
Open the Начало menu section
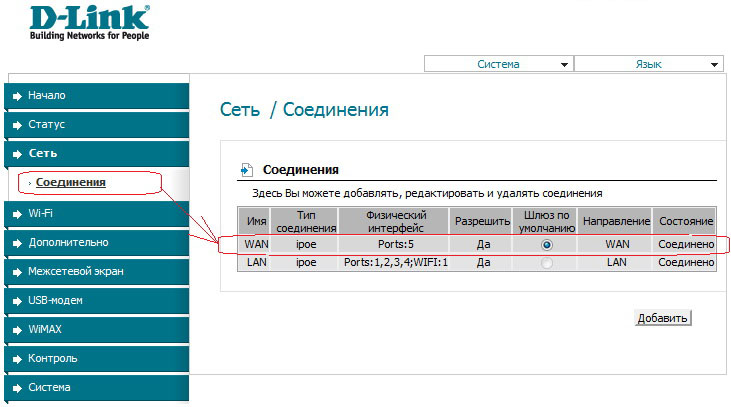point(97,96)
